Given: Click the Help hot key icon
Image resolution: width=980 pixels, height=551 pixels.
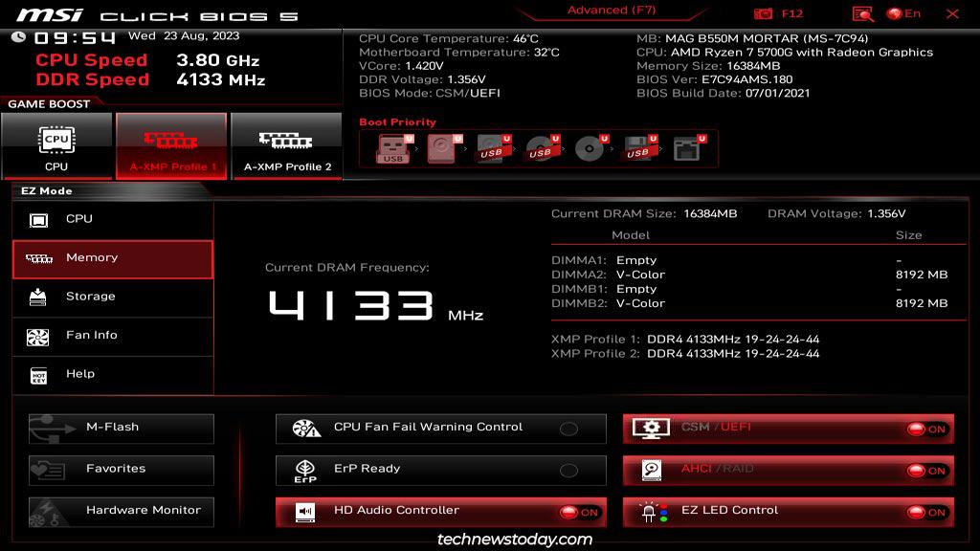Looking at the screenshot, I should [38, 375].
